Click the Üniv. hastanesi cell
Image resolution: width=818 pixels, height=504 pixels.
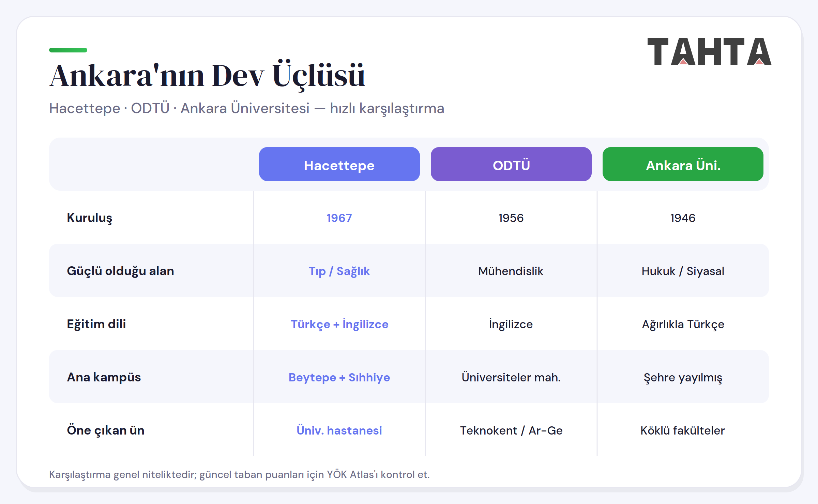point(339,430)
